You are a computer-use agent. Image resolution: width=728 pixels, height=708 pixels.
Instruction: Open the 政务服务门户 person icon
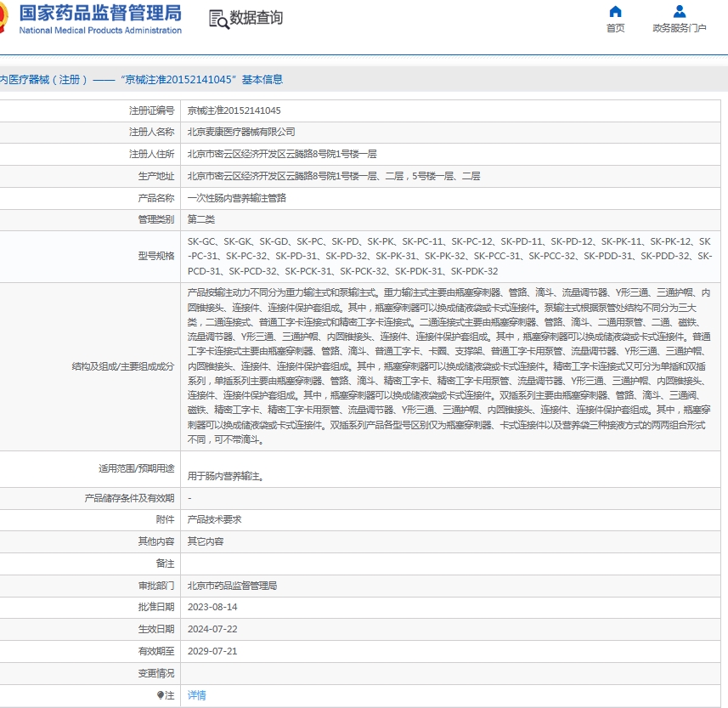coord(680,11)
